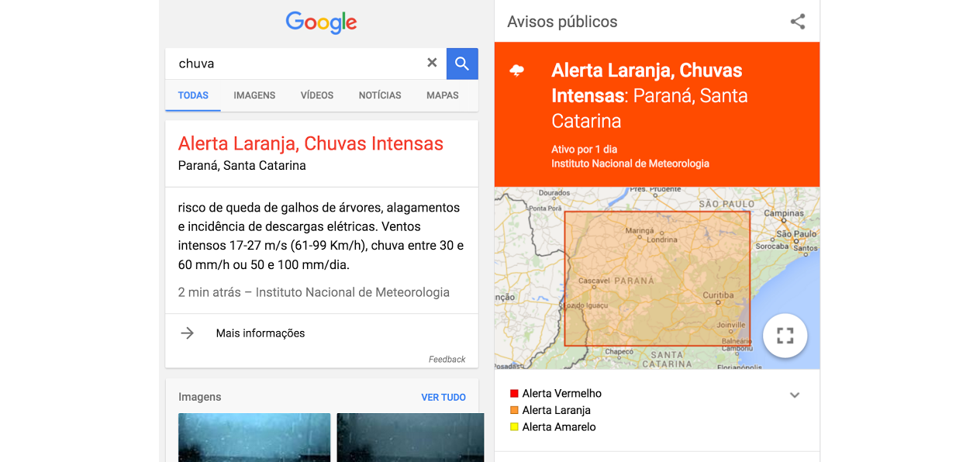Click the share icon in Avisos públicos
This screenshot has width=980, height=462.
point(797,22)
